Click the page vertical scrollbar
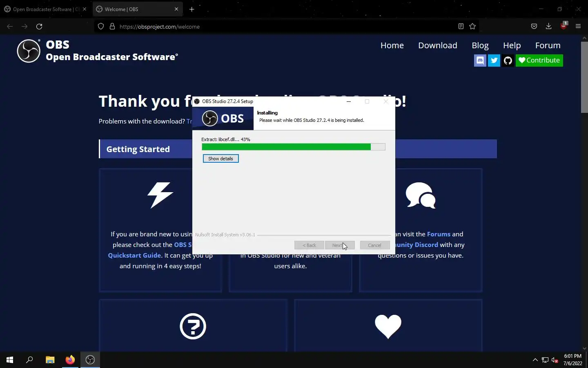This screenshot has width=588, height=368. (x=584, y=77)
